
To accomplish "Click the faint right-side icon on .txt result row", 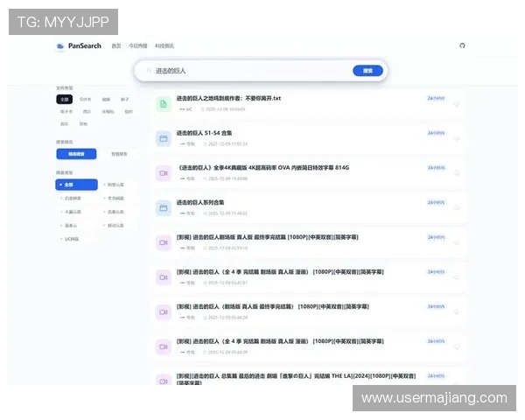I will (x=457, y=104).
